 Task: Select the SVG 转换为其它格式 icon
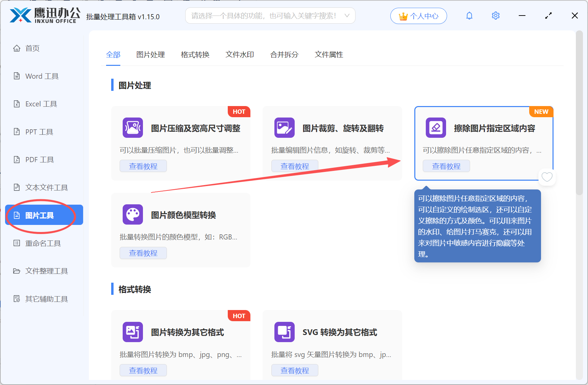coord(284,332)
